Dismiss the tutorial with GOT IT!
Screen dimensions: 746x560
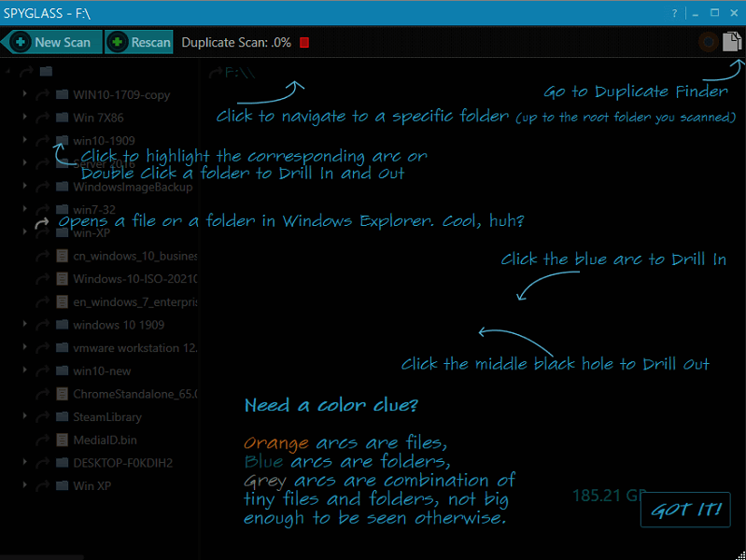tap(685, 510)
